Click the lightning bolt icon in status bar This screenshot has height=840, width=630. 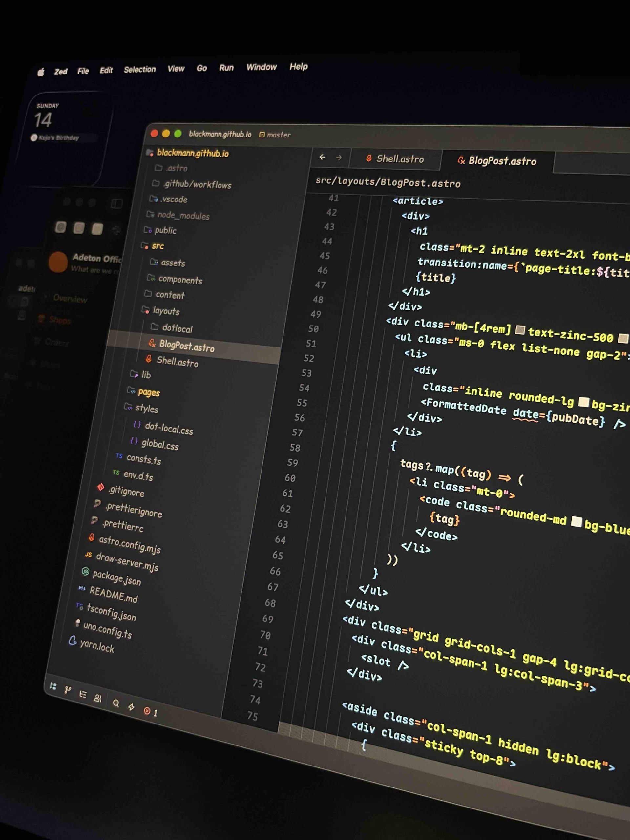[131, 707]
